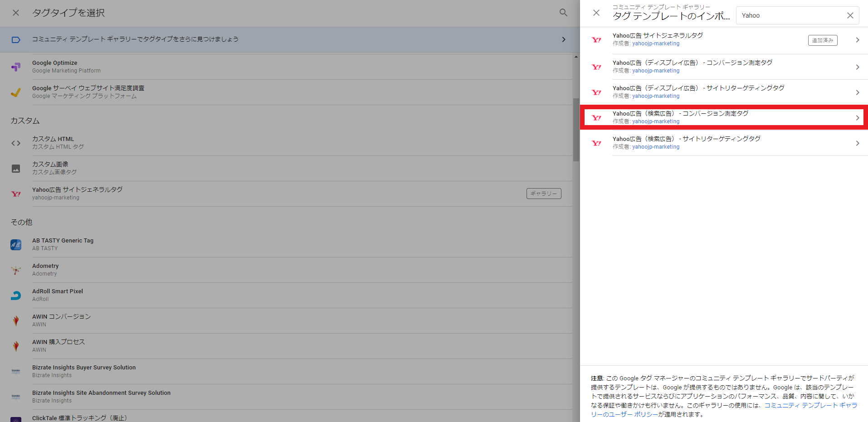This screenshot has width=868, height=422.
Task: Open 検索広告 サイトリターゲティングタグ chevron
Action: (857, 143)
